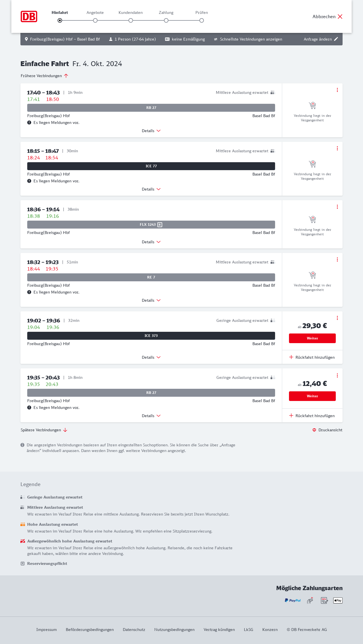This screenshot has height=644, width=363.
Task: Expand Details for the ICE 373 connection
Action: pos(151,357)
